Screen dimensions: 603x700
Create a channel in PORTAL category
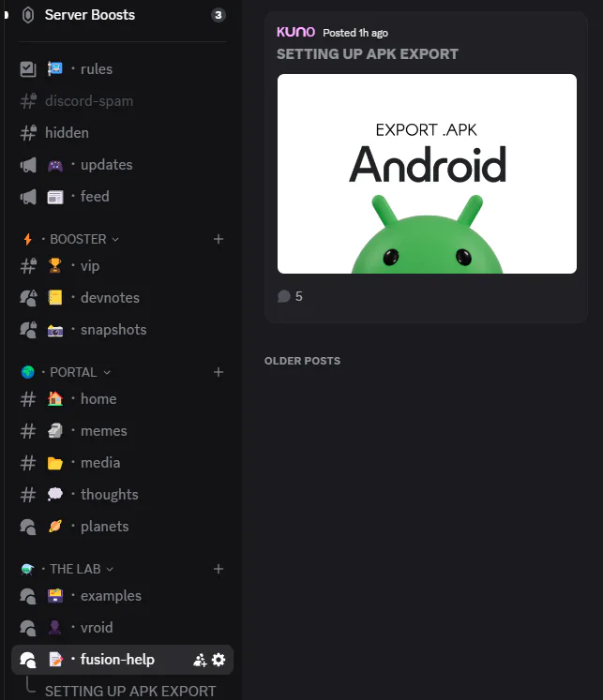pos(218,372)
